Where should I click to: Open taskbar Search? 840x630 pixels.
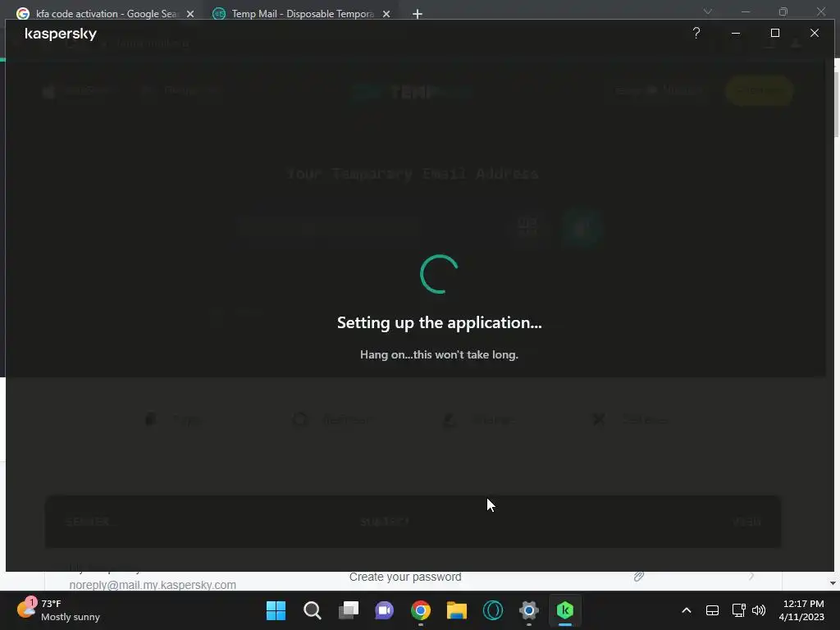coord(313,610)
